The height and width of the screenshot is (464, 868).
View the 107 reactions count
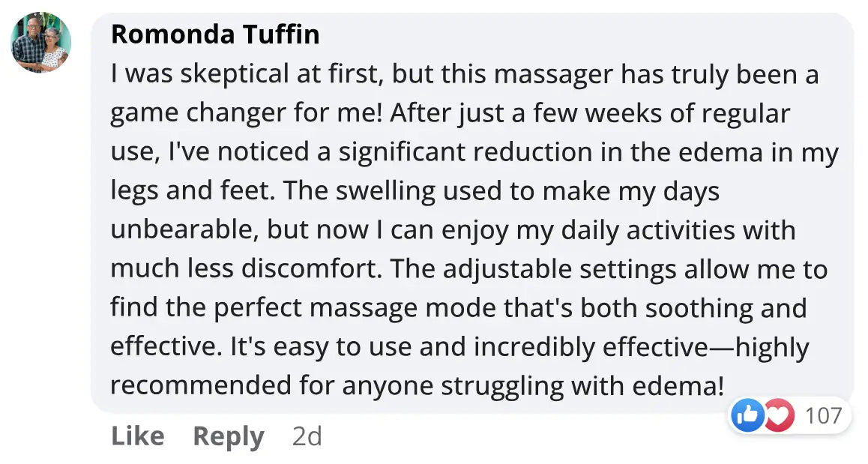(x=823, y=415)
